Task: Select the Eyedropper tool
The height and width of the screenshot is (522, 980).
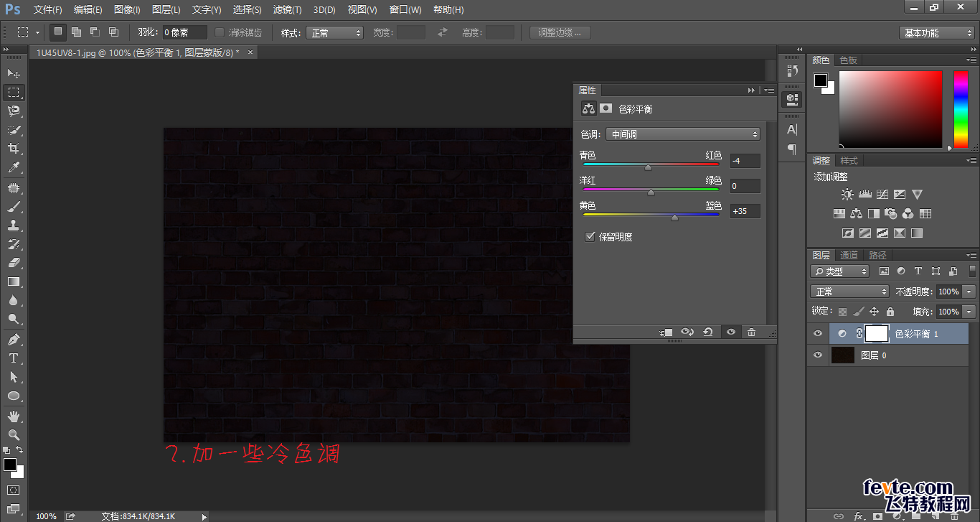Action: pos(14,168)
